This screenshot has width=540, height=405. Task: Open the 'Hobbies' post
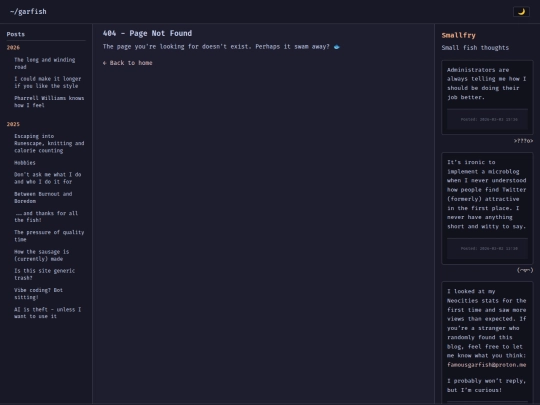click(x=25, y=163)
